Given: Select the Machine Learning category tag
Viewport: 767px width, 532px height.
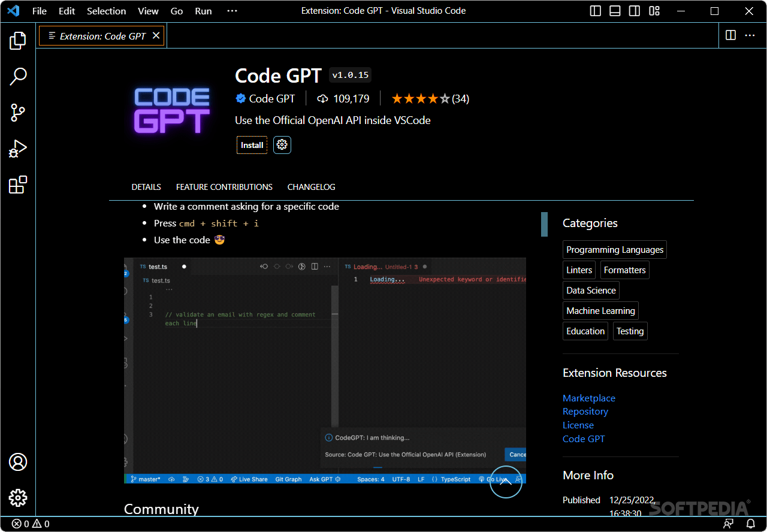Looking at the screenshot, I should click(x=601, y=311).
